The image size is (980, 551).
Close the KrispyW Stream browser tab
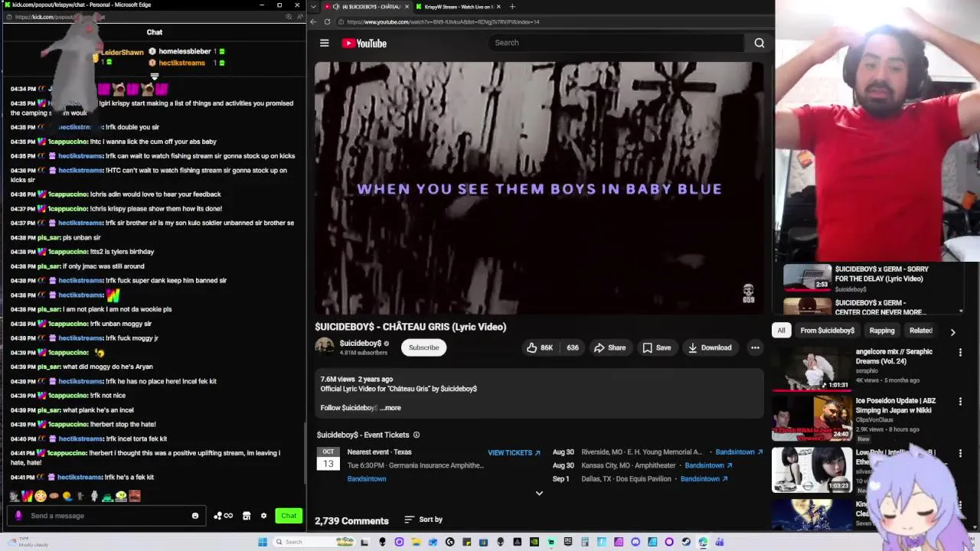pos(498,7)
